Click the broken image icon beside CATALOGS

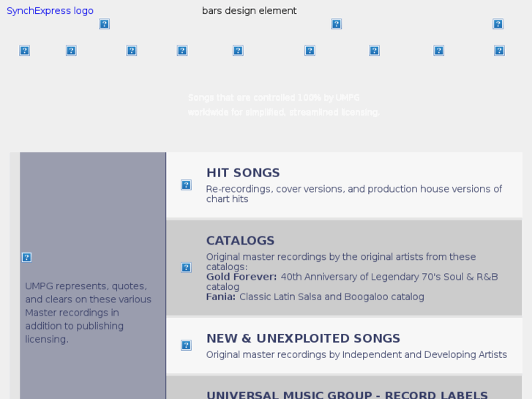coord(186,267)
